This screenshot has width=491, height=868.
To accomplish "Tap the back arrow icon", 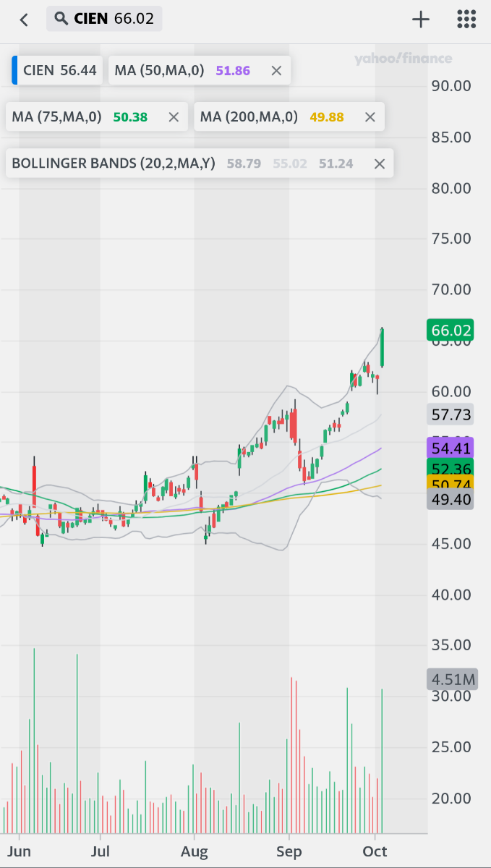I will 24,20.
